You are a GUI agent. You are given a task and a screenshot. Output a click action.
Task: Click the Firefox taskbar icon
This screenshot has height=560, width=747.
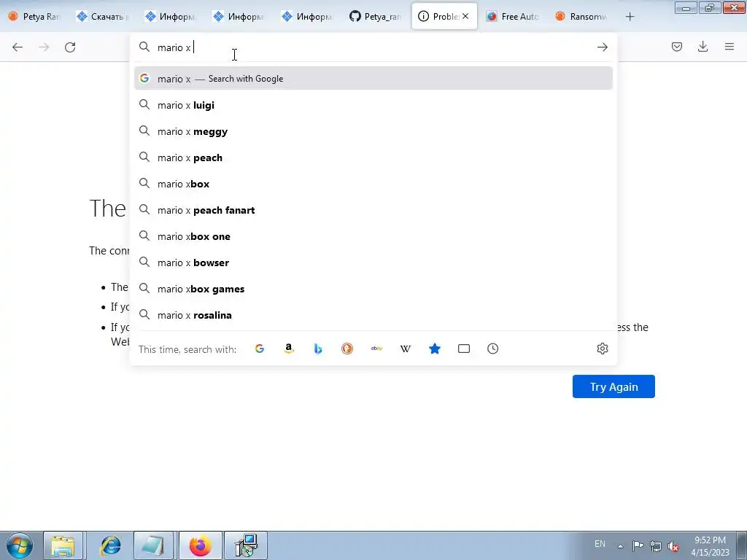(x=200, y=545)
